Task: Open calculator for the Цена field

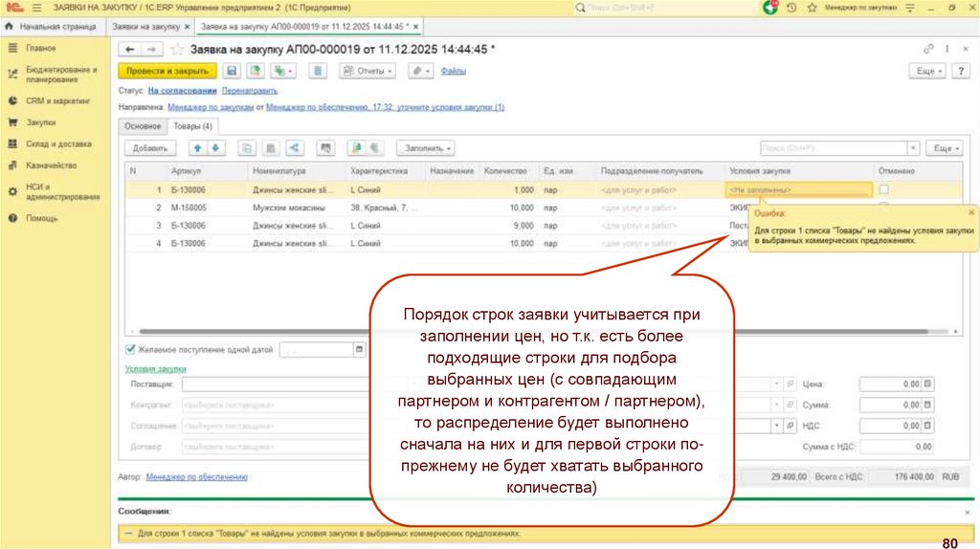Action: point(927,384)
